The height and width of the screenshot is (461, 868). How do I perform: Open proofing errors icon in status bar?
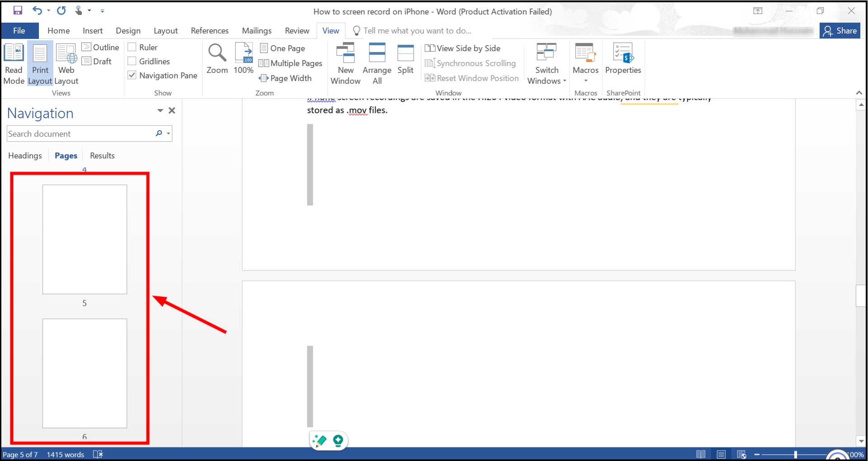98,454
